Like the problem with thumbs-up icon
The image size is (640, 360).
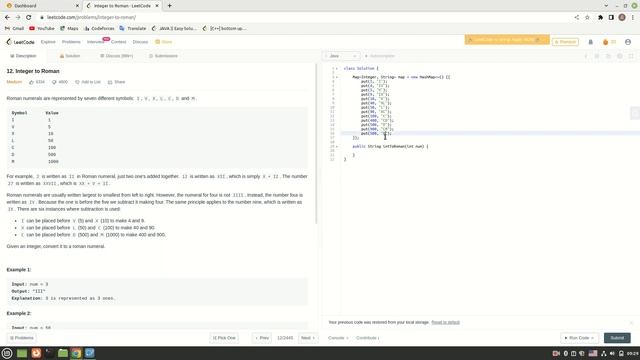[x=31, y=82]
